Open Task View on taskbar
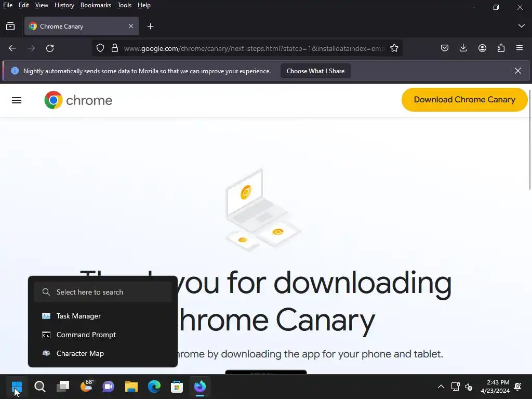Image resolution: width=532 pixels, height=399 pixels. pyautogui.click(x=63, y=387)
